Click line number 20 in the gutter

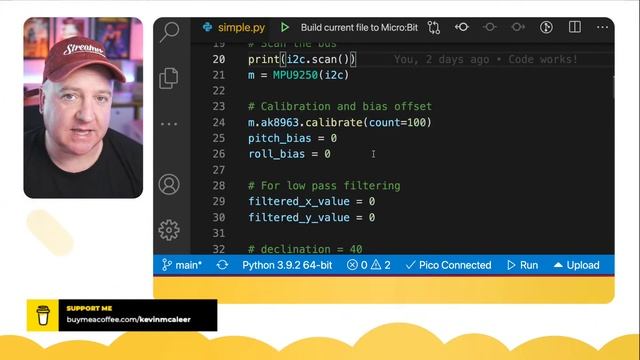point(219,59)
